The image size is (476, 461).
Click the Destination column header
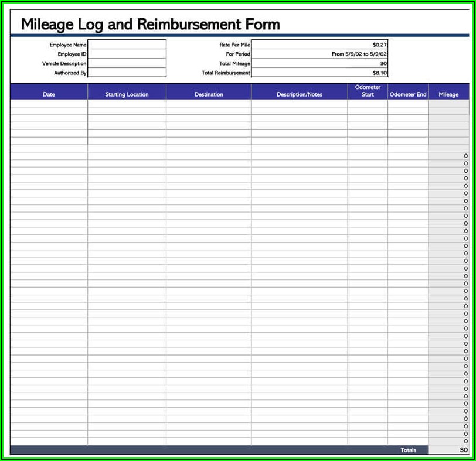[209, 94]
